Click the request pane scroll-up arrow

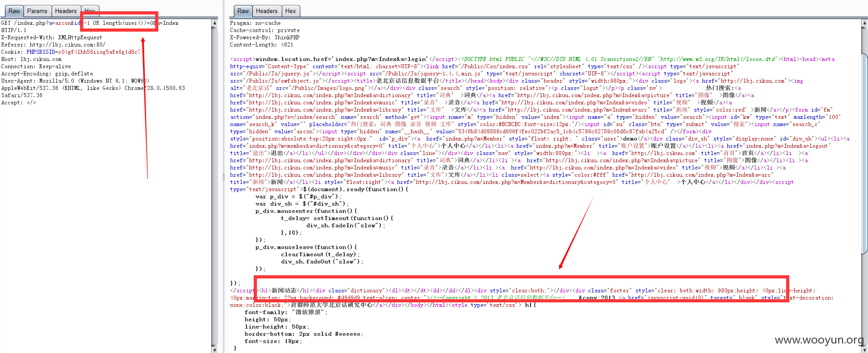214,23
